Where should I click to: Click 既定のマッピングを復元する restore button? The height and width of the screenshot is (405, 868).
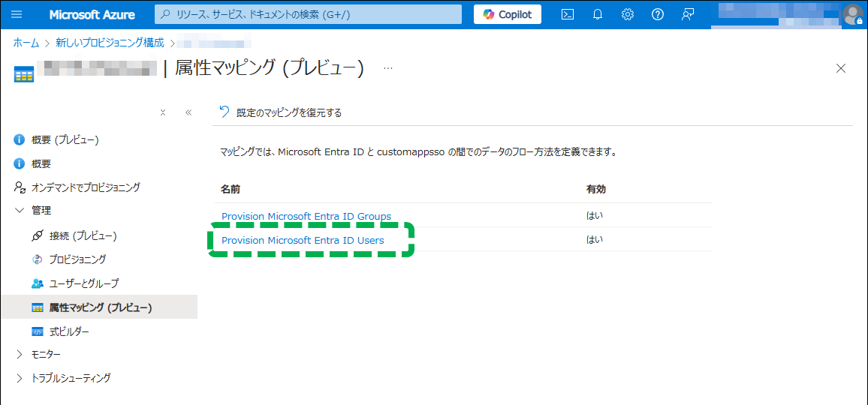click(x=280, y=112)
